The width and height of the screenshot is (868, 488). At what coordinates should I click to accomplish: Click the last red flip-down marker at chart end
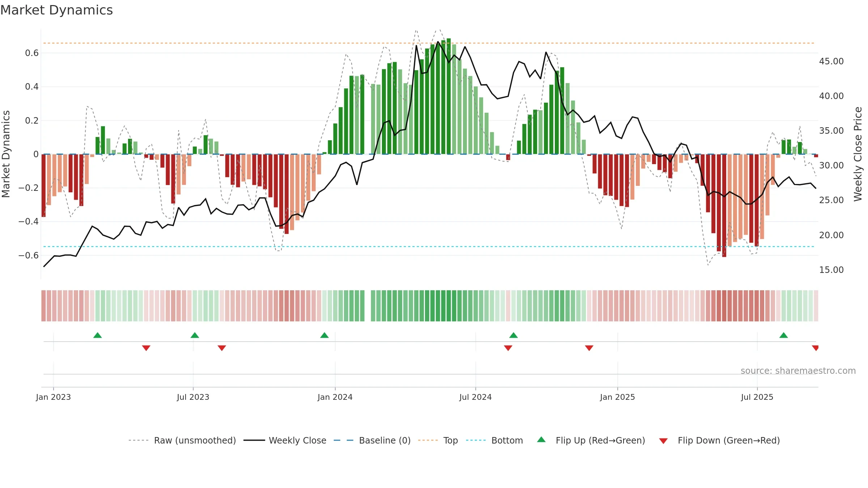[x=815, y=348]
